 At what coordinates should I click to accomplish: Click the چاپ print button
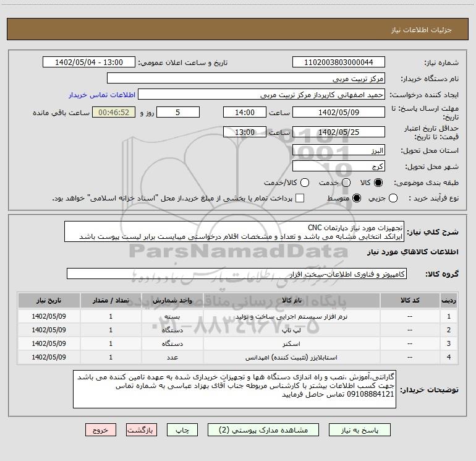coord(182,430)
